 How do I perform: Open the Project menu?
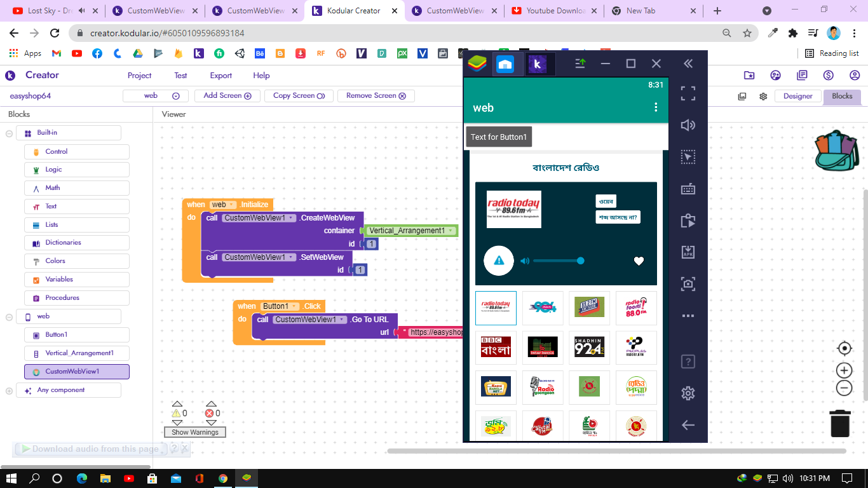click(139, 75)
